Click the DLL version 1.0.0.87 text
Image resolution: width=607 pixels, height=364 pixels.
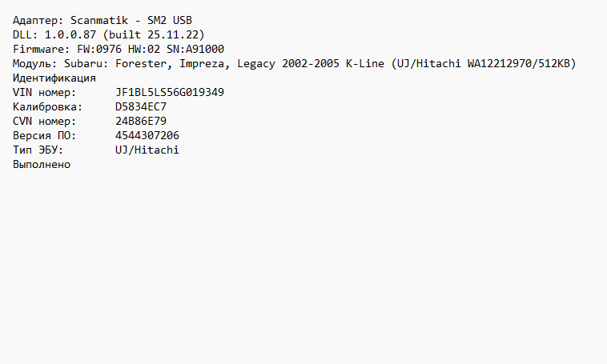pos(67,35)
